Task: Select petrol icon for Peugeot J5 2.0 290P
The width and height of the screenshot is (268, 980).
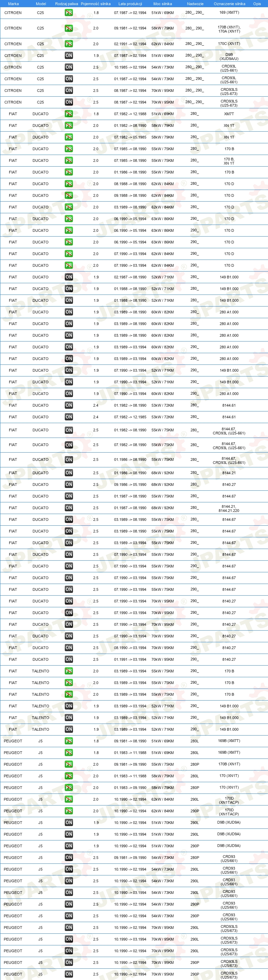Action: [69, 811]
